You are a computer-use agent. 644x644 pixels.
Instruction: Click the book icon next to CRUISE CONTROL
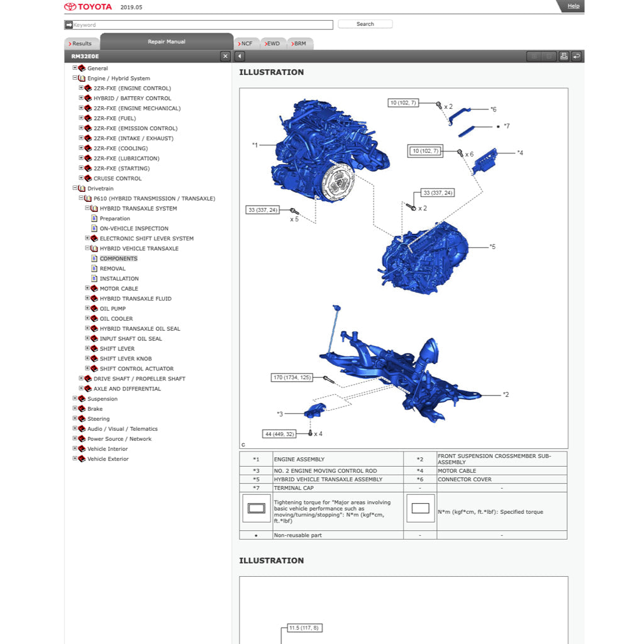coord(88,179)
